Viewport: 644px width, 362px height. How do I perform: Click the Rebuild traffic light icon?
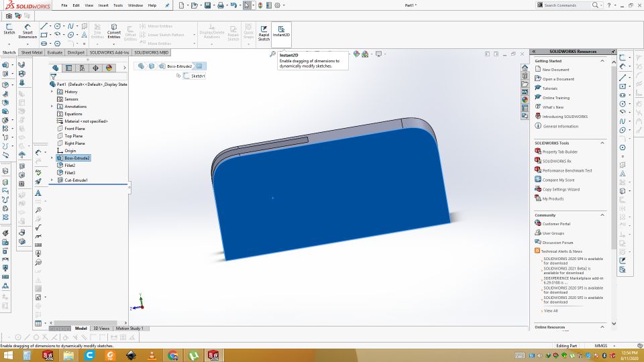pos(260,5)
